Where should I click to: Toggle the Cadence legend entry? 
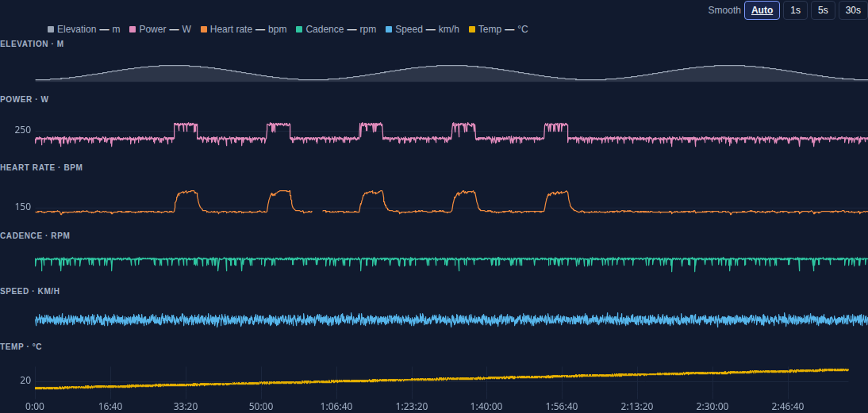coord(336,29)
